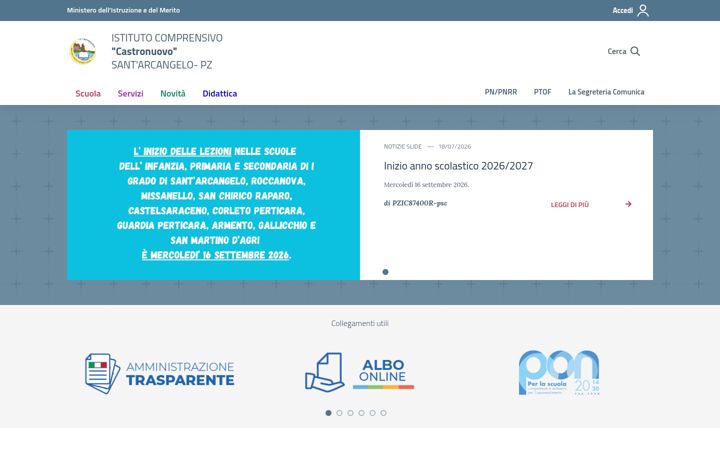Click the Leggi di più arrow icon
The width and height of the screenshot is (720, 450).
click(628, 204)
